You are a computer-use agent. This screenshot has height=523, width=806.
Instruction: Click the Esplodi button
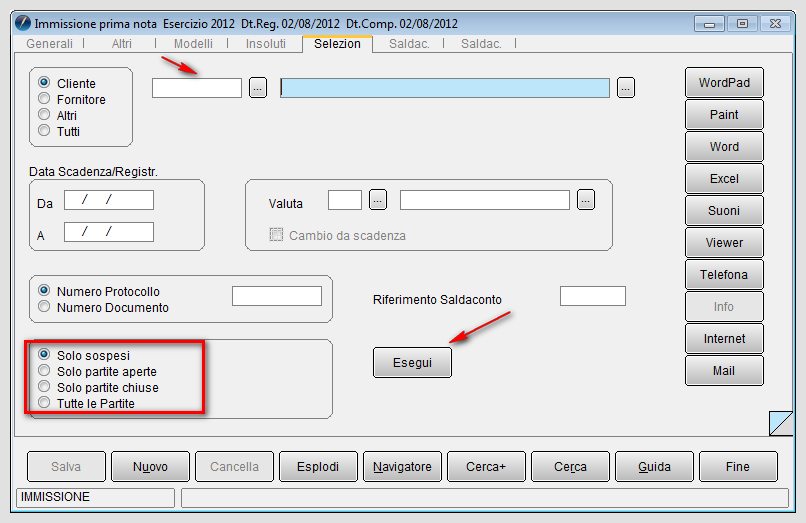(318, 466)
